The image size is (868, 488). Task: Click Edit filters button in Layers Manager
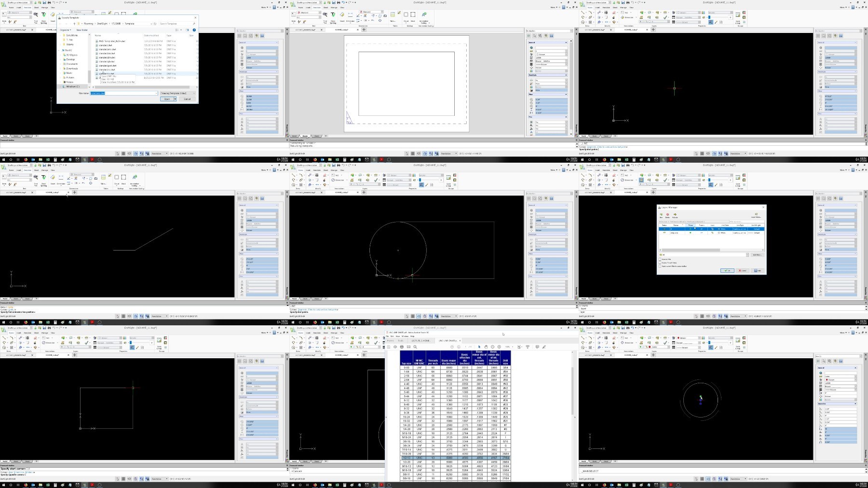pos(757,255)
